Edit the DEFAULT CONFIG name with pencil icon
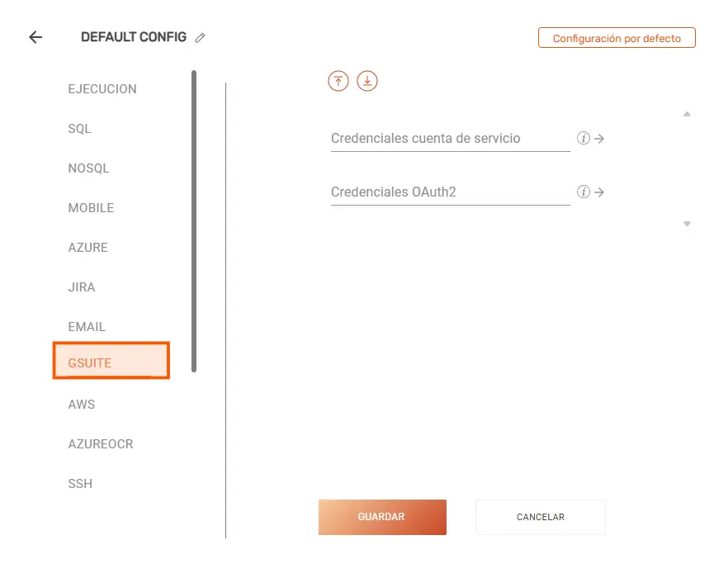 click(x=200, y=38)
